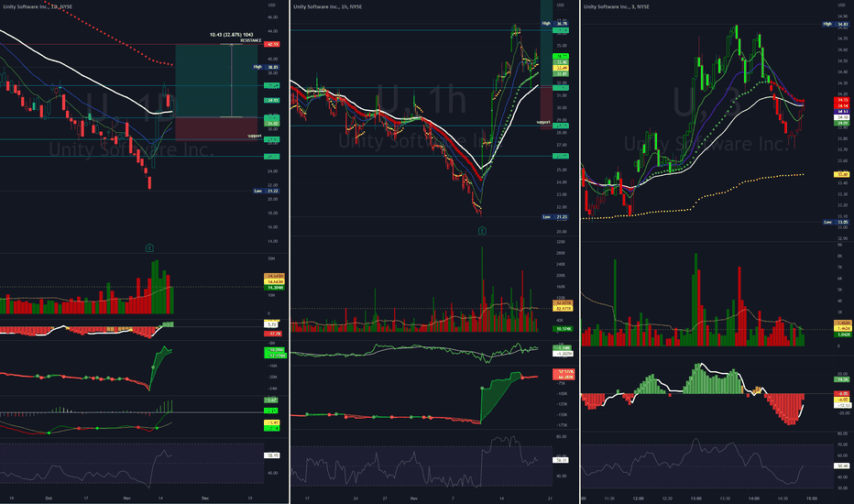Click the 31.02 price tag on the 1D chart
854x504 pixels.
click(x=272, y=124)
